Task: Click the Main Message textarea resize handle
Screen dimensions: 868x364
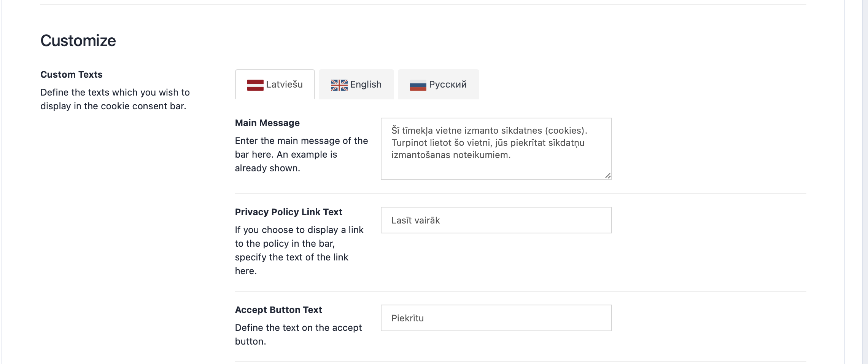Action: [x=607, y=176]
